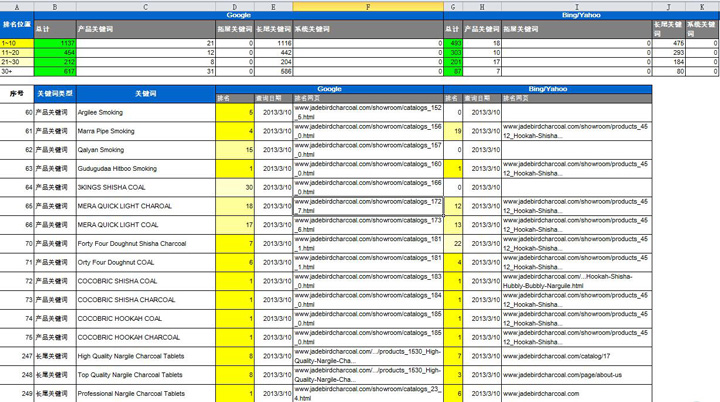Select the Google header in the top summary table
Viewport: 720px width, 402px height.
click(238, 16)
